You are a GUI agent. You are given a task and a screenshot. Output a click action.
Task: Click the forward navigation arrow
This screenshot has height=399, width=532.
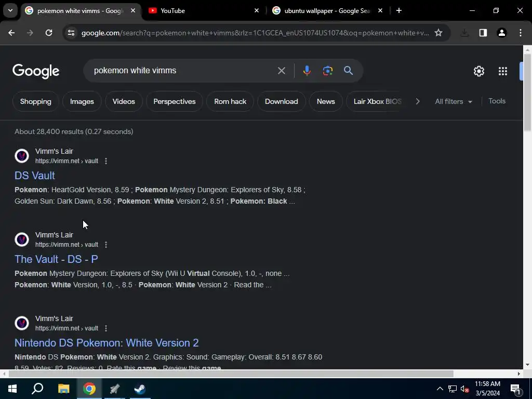pyautogui.click(x=30, y=33)
